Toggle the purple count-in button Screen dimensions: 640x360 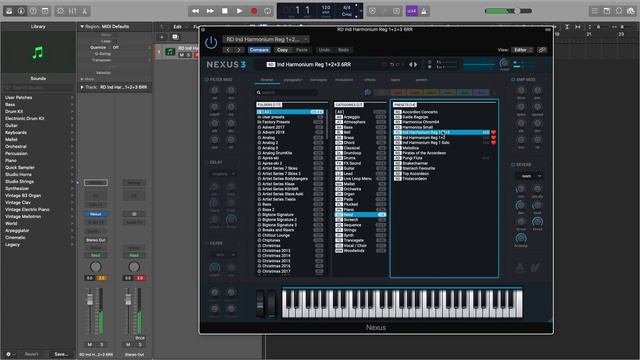(412, 11)
